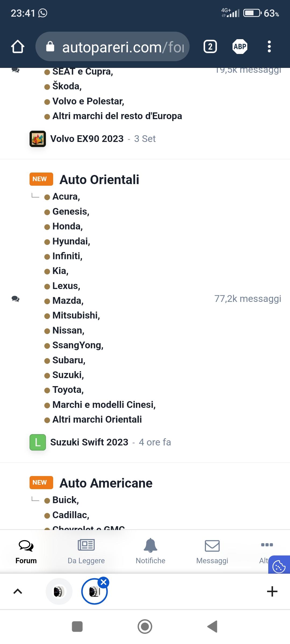Close the selected tab group thumbnail
This screenshot has width=290, height=644.
104,582
